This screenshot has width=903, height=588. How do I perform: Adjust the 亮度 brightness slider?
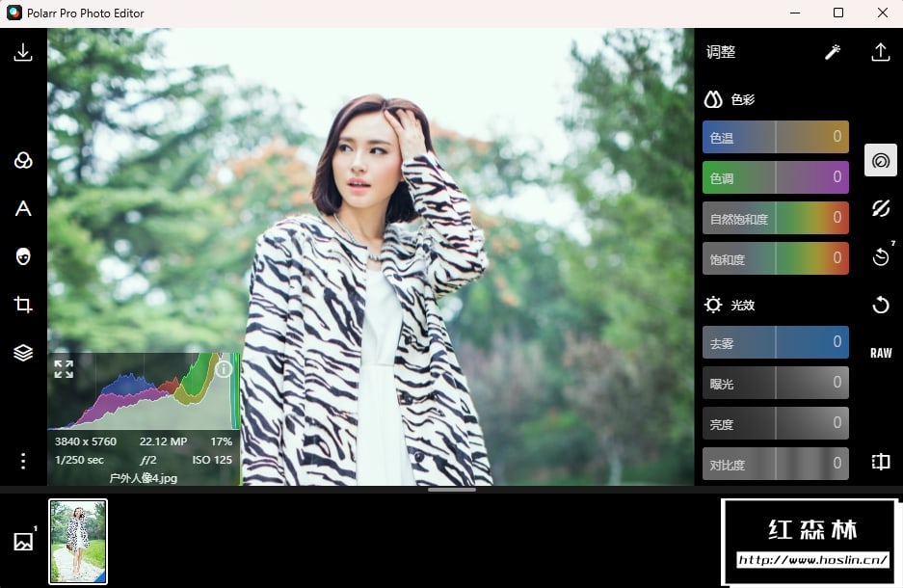[x=775, y=423]
